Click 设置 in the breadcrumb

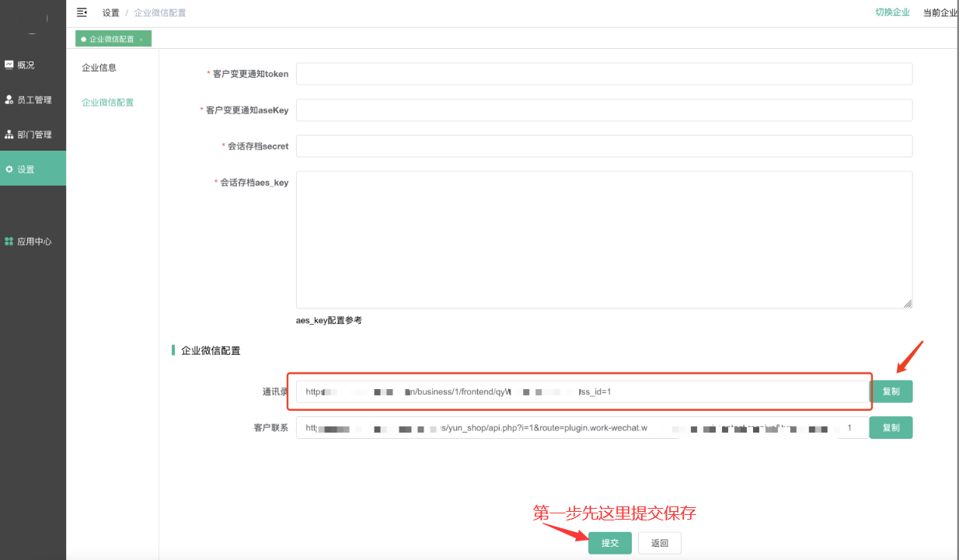111,13
